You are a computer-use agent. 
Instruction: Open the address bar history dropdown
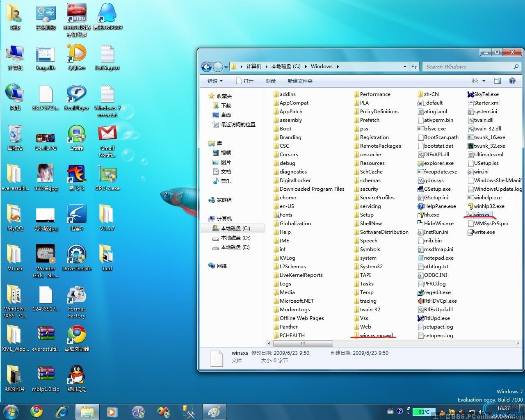pyautogui.click(x=405, y=67)
